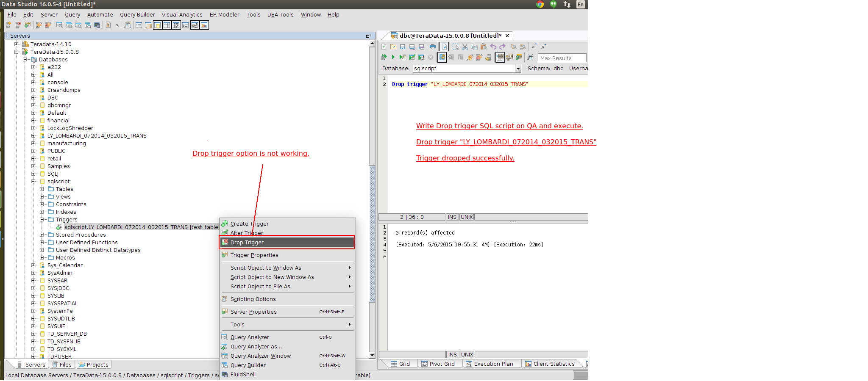Click the network transfer arrows tray icon
This screenshot has width=868, height=381.
coord(567,4)
